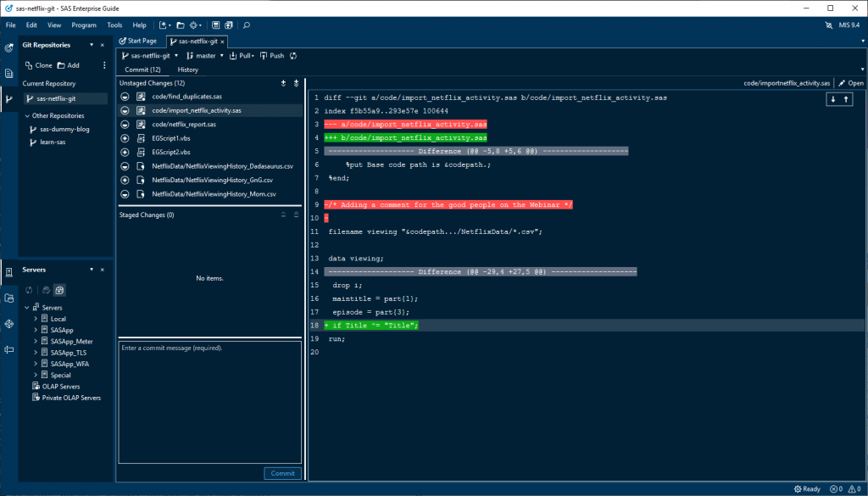Click the refresh sync icon beside Push
Image resolution: width=868 pixels, height=496 pixels.
click(x=293, y=55)
